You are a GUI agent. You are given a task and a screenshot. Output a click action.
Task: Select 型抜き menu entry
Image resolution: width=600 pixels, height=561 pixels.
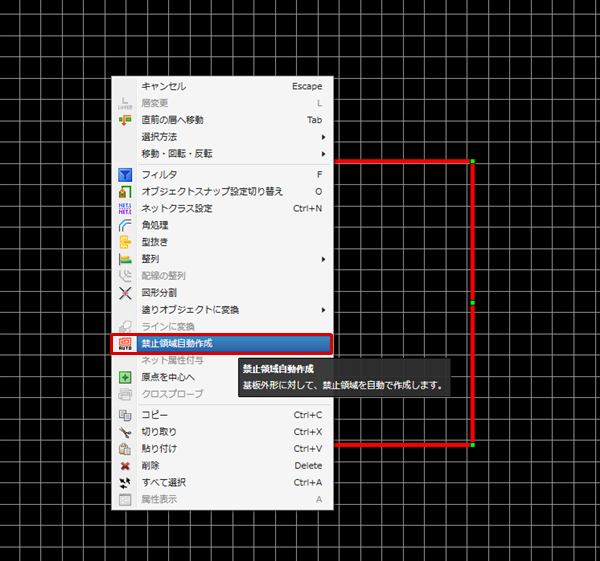222,242
